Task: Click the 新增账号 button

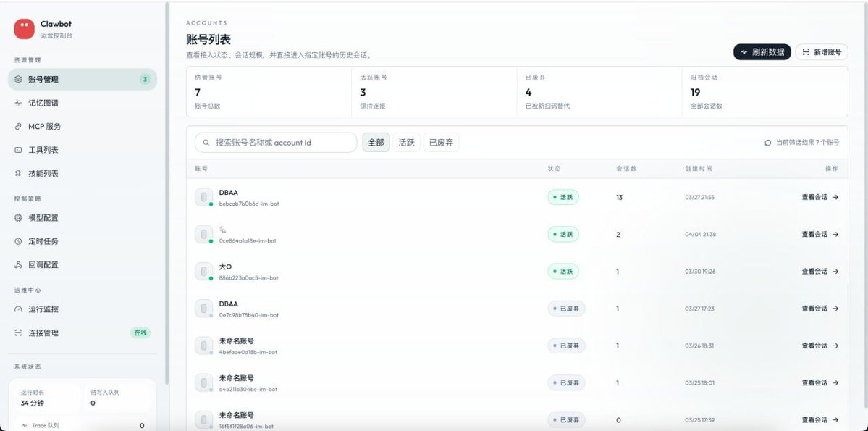Action: tap(822, 52)
